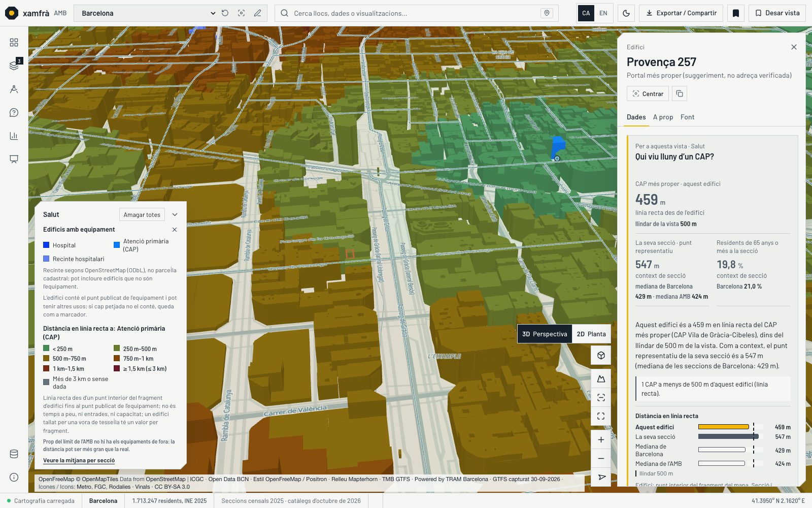Open the layers panel with badge 3
This screenshot has width=812, height=508.
click(14, 66)
